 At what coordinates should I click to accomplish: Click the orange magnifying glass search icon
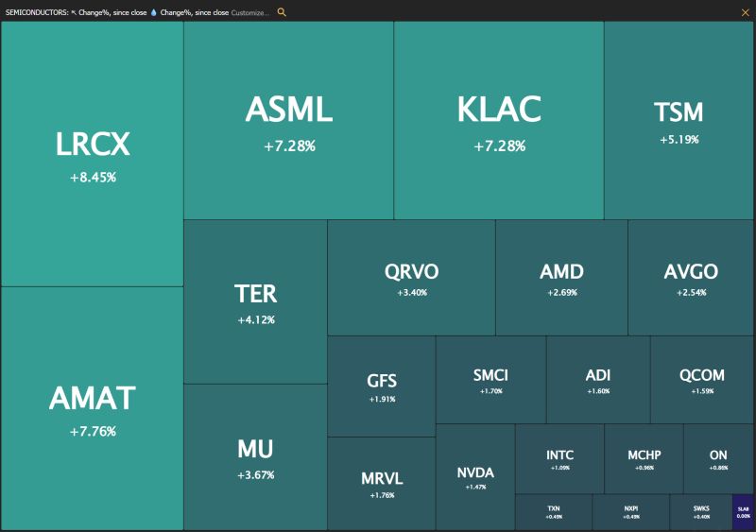(282, 12)
